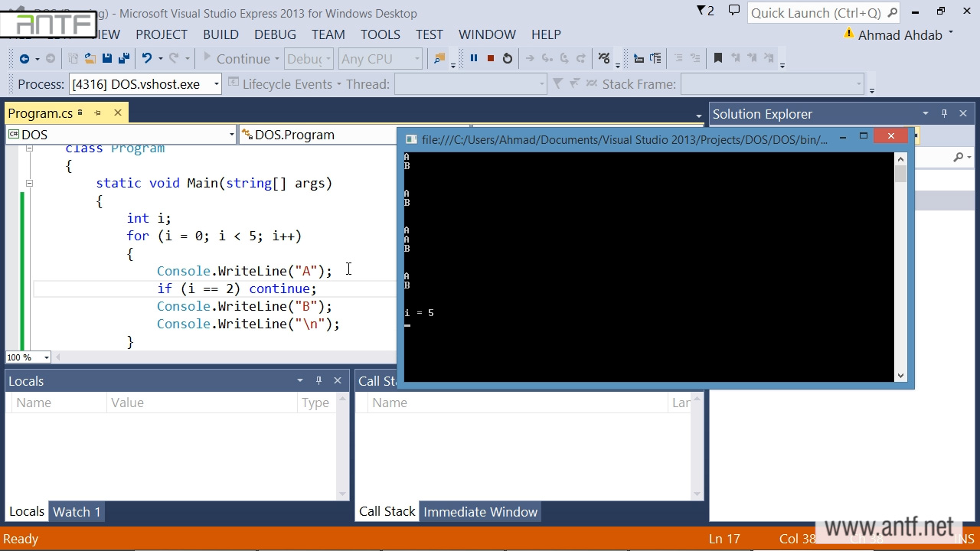Click the notifications flag icon
Screen dimensions: 980x551
(704, 11)
